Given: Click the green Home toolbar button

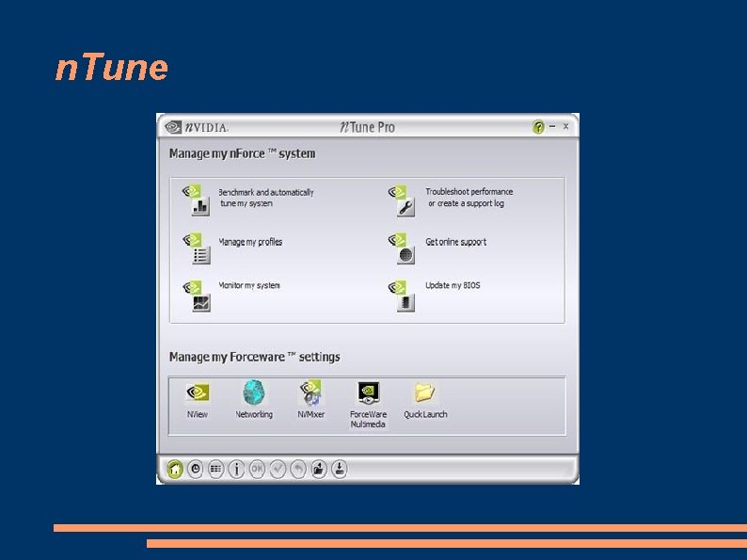Looking at the screenshot, I should [x=175, y=470].
